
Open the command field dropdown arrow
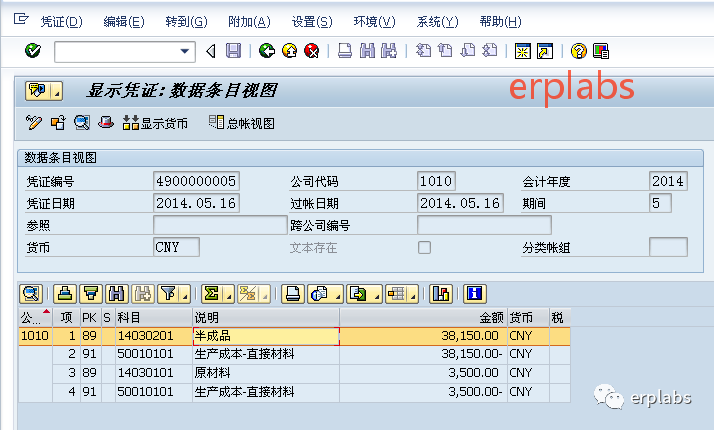[184, 51]
